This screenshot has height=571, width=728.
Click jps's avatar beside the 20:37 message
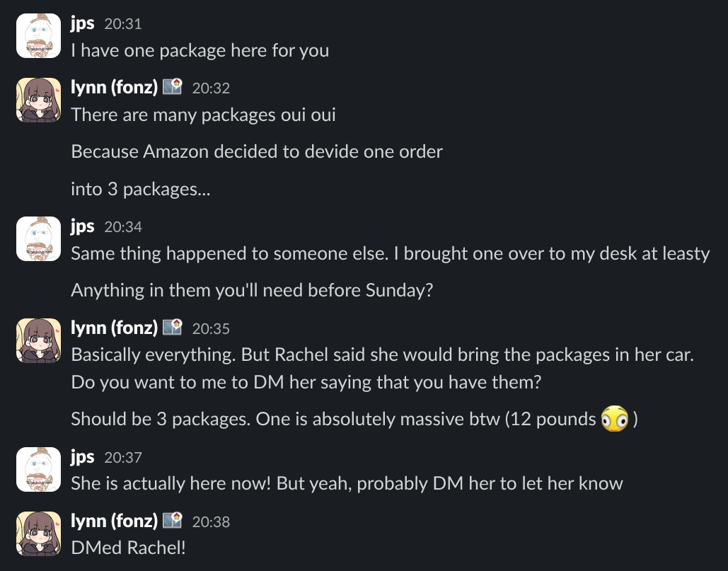click(38, 469)
